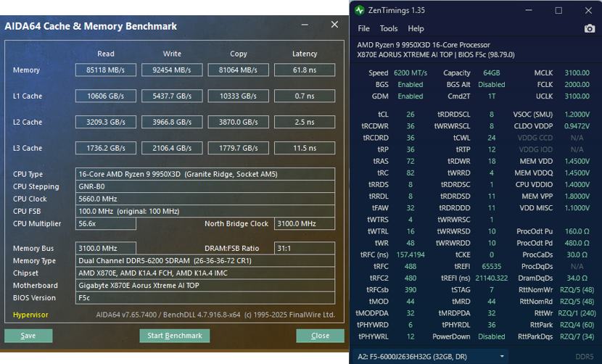Click the yellow Hypervisor label

point(30,315)
